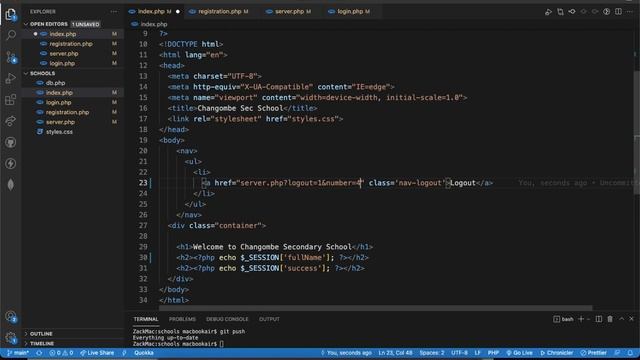This screenshot has height=360, width=640.
Task: Click line number 23 in gutter
Action: pos(143,183)
